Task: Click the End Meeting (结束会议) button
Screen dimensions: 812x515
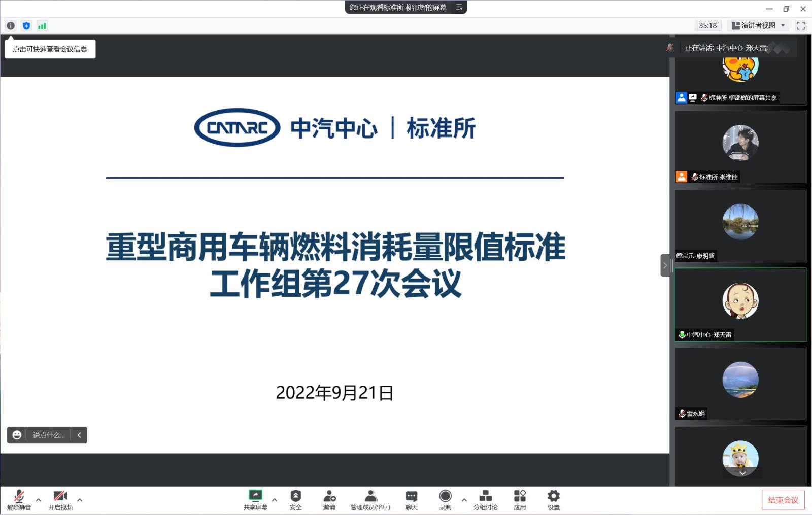Action: (783, 500)
